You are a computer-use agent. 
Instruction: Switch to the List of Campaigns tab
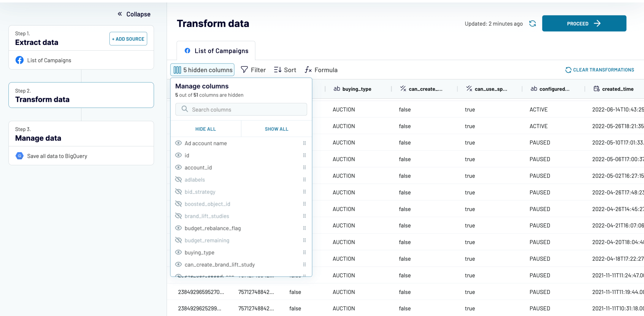(216, 51)
